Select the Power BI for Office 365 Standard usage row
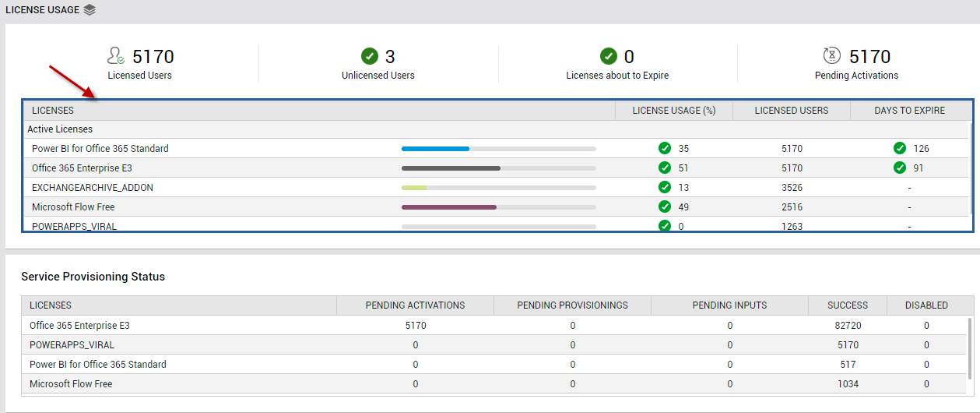This screenshot has height=413, width=980. (496, 148)
